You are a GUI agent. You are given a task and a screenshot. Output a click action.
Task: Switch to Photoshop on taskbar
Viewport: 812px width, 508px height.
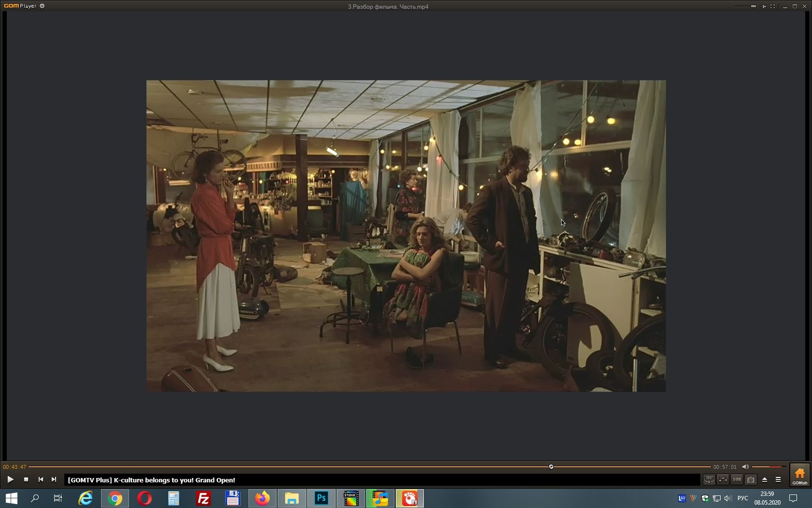click(x=321, y=498)
